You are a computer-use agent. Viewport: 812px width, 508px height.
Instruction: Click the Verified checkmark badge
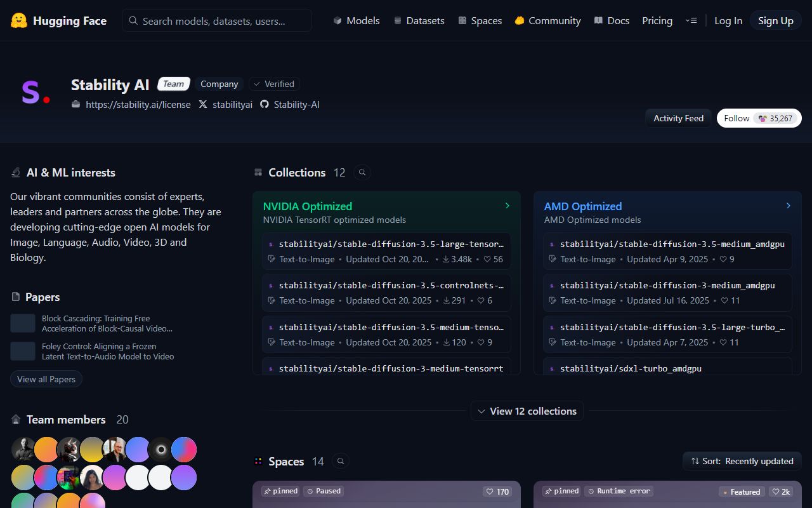[x=258, y=83]
